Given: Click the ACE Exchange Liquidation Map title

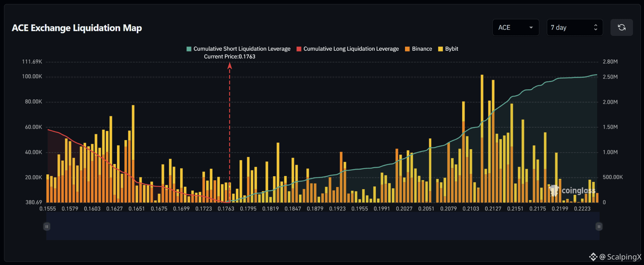Looking at the screenshot, I should tap(77, 28).
